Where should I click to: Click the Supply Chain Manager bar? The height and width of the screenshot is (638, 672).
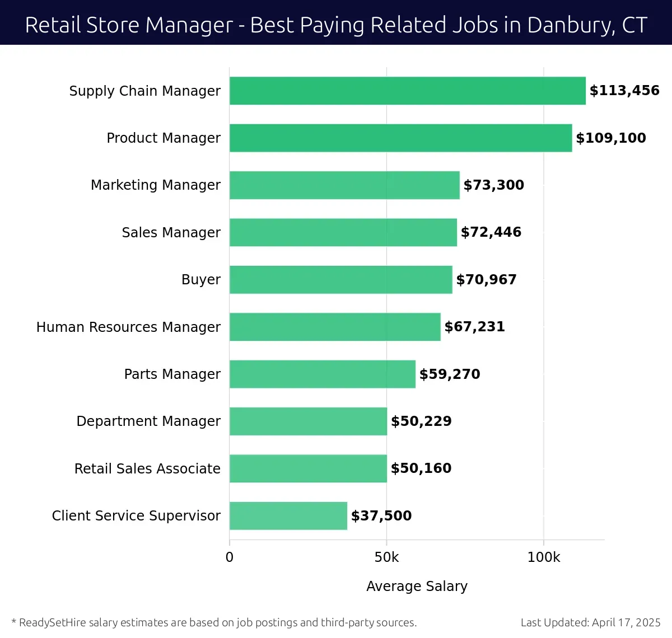pyautogui.click(x=408, y=91)
